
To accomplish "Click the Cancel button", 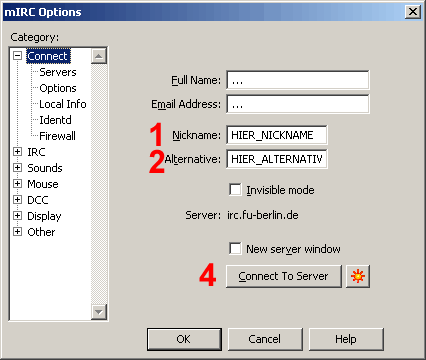I will [x=265, y=339].
